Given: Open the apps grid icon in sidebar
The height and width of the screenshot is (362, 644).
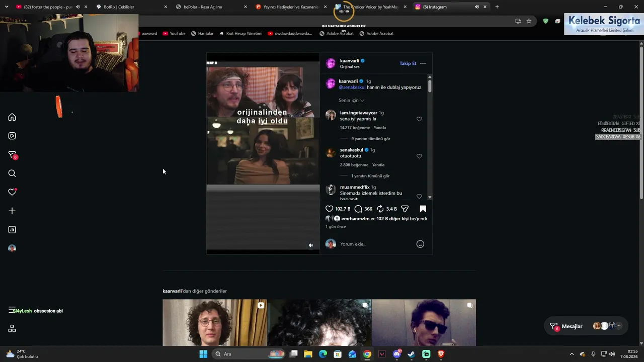Looking at the screenshot, I should pos(12,329).
